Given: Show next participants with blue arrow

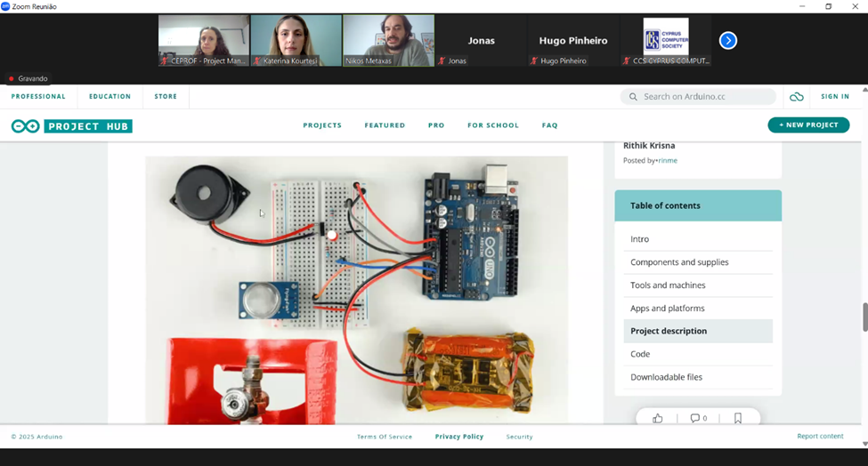Looking at the screenshot, I should tap(727, 40).
